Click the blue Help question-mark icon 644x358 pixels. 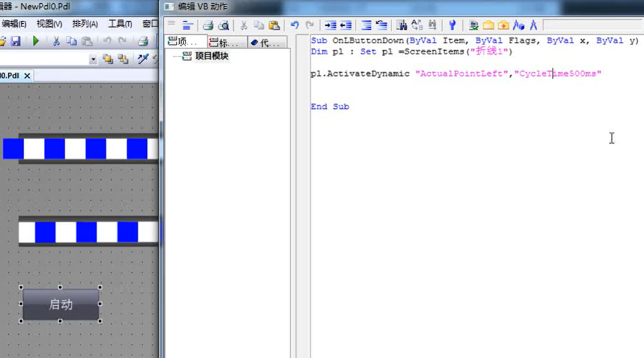tap(453, 26)
